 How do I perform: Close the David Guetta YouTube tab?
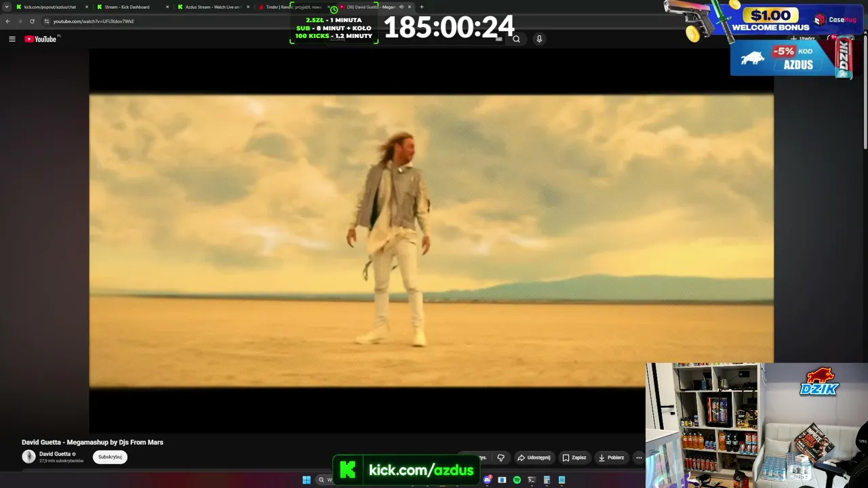pyautogui.click(x=410, y=7)
